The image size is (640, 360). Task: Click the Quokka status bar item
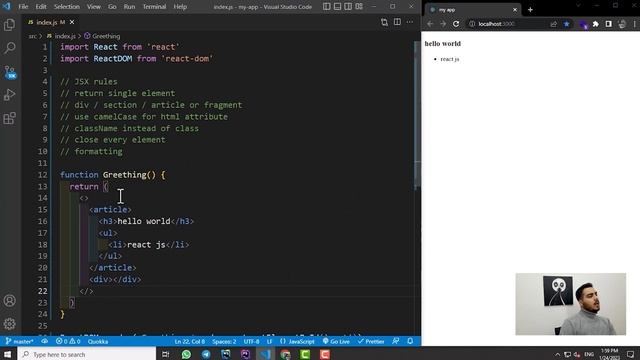[98, 341]
